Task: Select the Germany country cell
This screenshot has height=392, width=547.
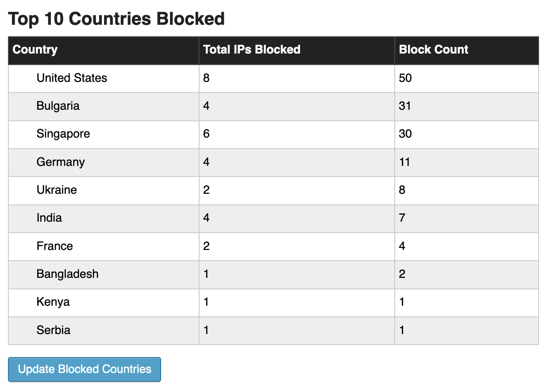Action: (x=61, y=162)
